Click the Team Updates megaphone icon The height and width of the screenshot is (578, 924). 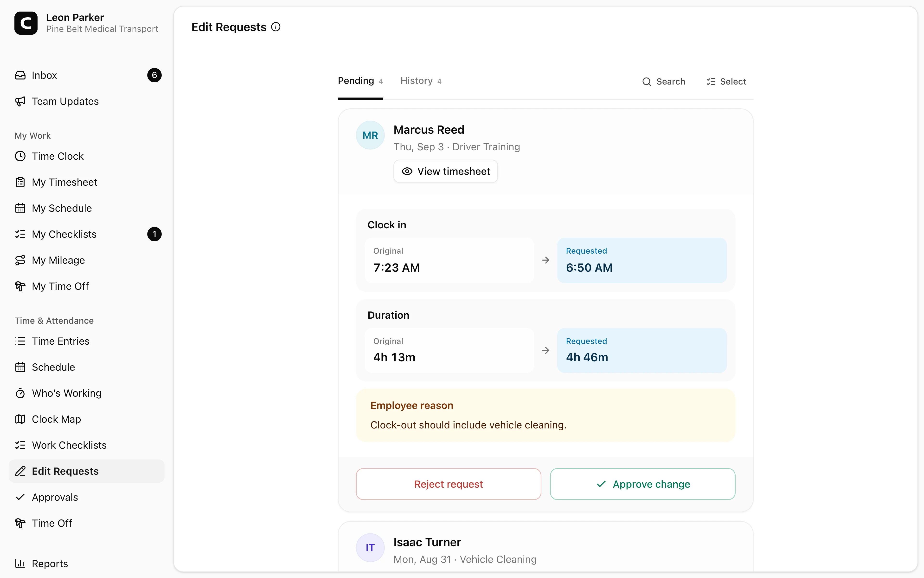point(20,101)
